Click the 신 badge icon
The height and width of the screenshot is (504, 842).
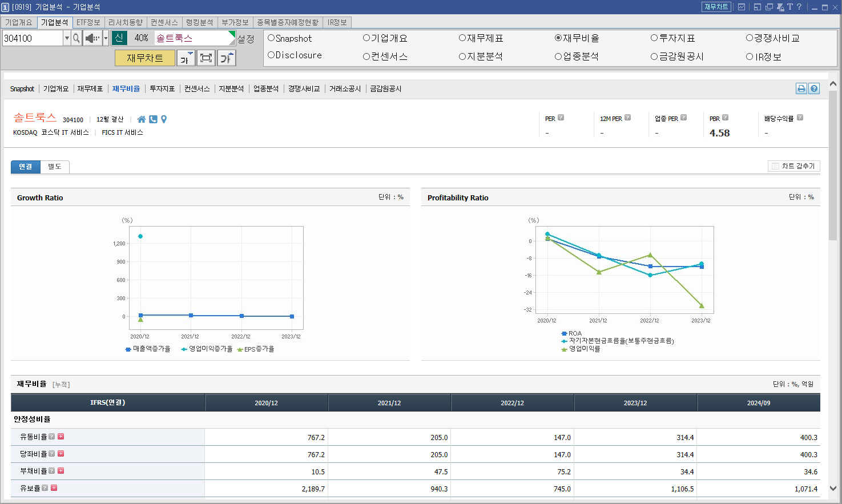(119, 38)
